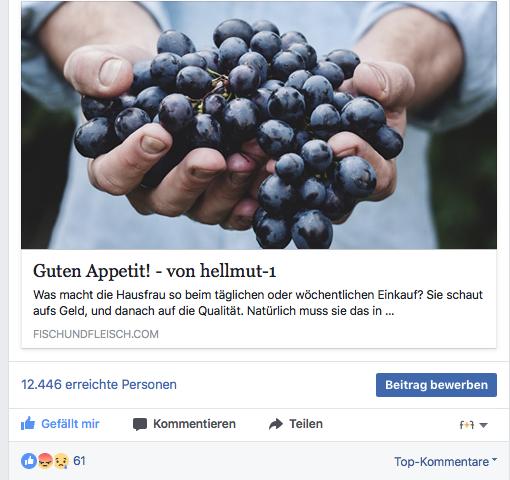Click the Hausfrau article description text
510x480 pixels.
(258, 303)
